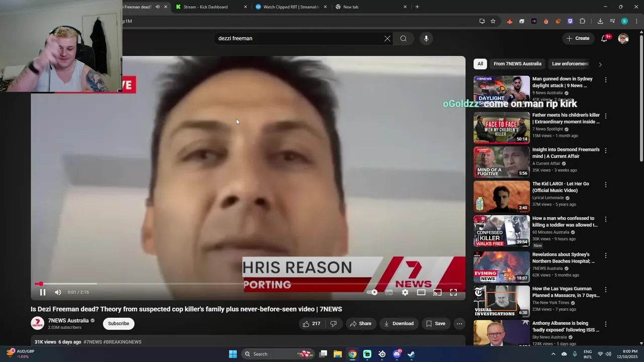Open options for 'Northern Beaches Hospital' video
The height and width of the screenshot is (362, 644).
605,255
